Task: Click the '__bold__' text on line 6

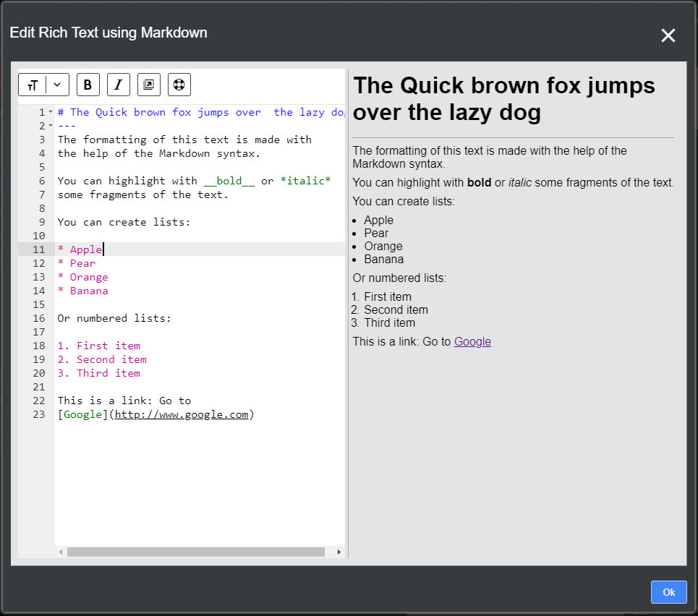Action: (x=230, y=180)
